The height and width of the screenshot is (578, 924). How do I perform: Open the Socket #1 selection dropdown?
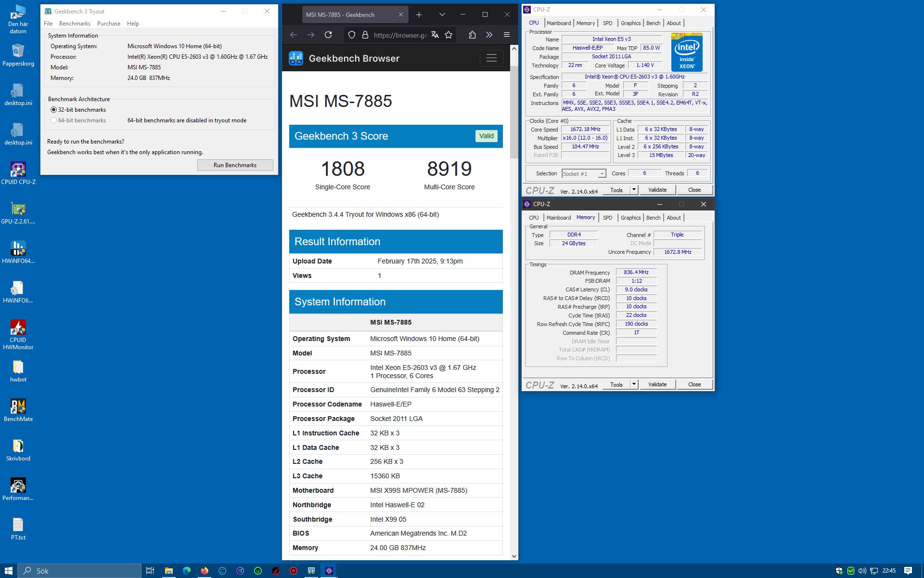point(584,173)
